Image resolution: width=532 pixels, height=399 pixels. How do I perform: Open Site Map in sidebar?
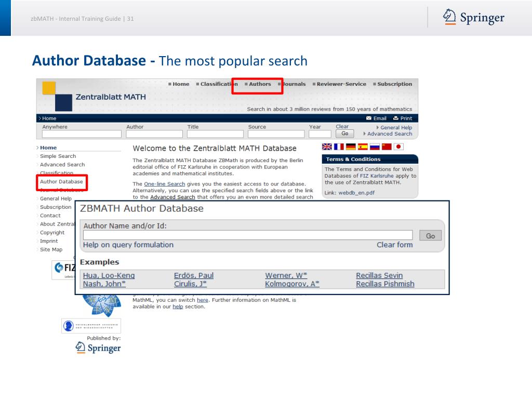pyautogui.click(x=51, y=249)
